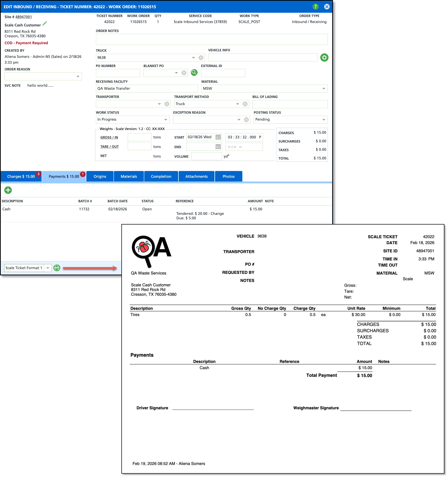
Task: Expand the Work Status dropdown
Action: pyautogui.click(x=166, y=120)
